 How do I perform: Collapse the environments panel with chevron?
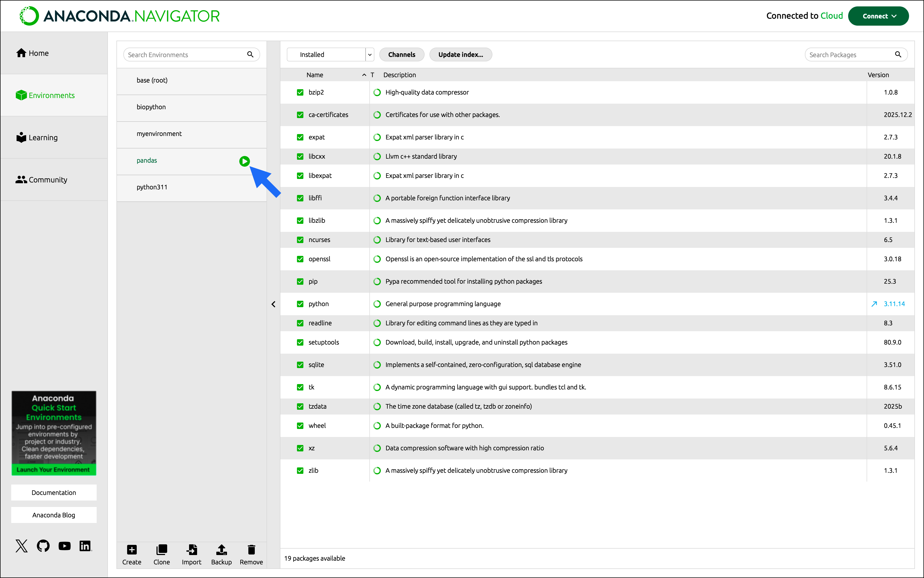pyautogui.click(x=273, y=304)
